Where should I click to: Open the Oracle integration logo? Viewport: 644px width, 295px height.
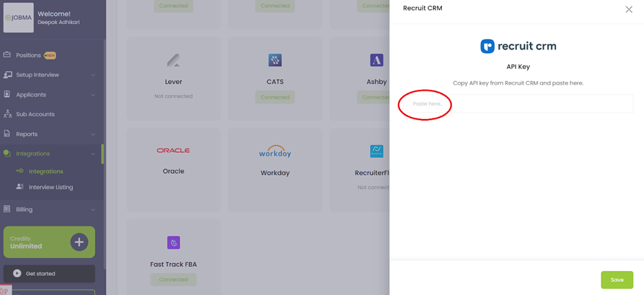[x=173, y=151]
